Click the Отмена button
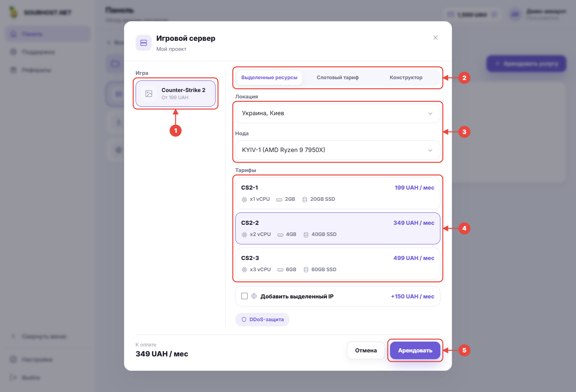This screenshot has width=576, height=392. 366,350
